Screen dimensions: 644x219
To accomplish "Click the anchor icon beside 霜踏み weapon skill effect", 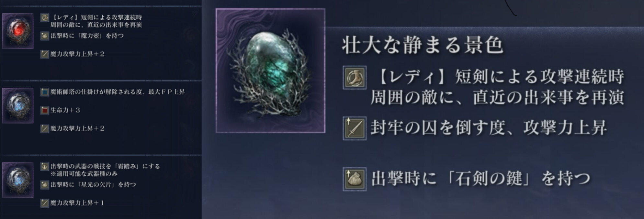I will 45,166.
